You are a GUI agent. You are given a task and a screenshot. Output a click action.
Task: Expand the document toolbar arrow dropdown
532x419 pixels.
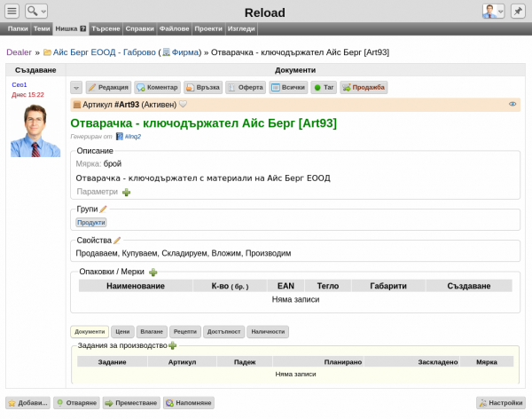tap(76, 88)
